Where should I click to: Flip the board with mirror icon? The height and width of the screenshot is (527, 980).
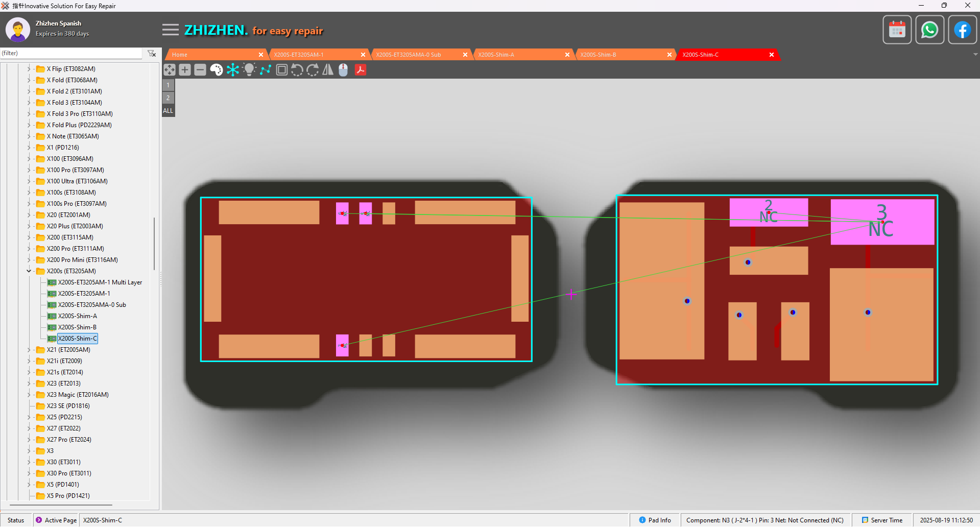(328, 70)
